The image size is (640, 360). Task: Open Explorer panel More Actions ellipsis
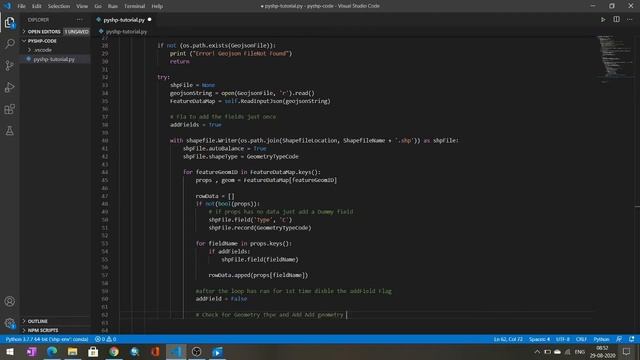pos(79,20)
